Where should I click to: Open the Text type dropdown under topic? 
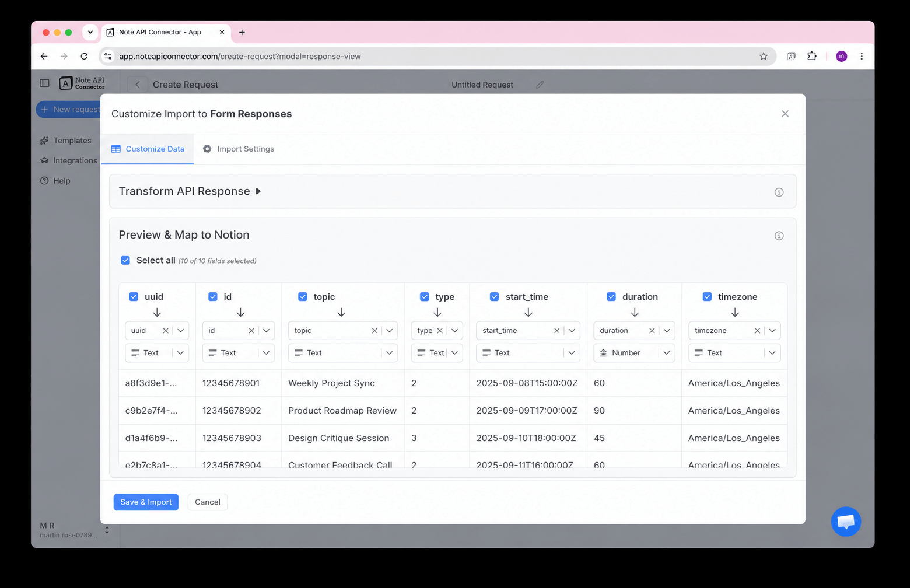pos(343,353)
